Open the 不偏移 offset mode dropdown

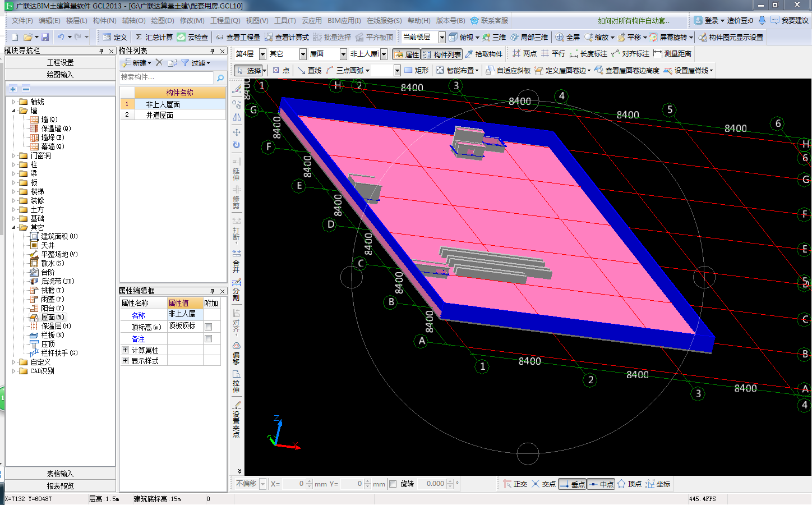pyautogui.click(x=262, y=484)
